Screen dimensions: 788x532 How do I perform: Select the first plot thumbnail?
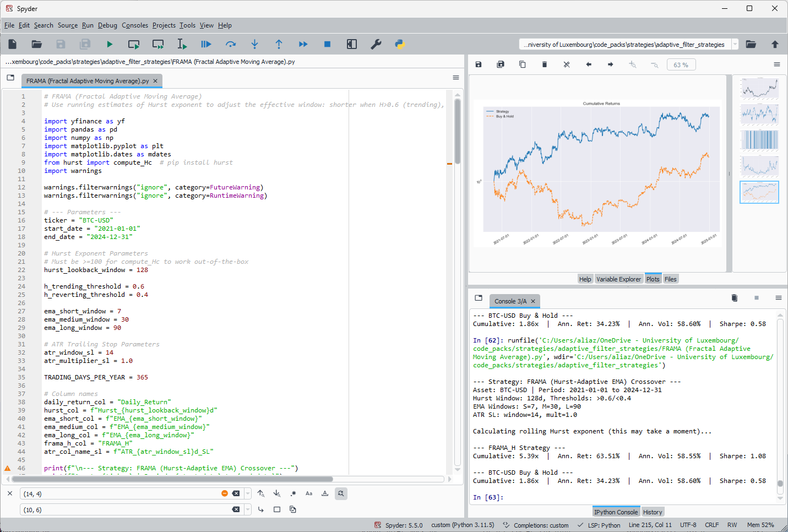pos(759,89)
